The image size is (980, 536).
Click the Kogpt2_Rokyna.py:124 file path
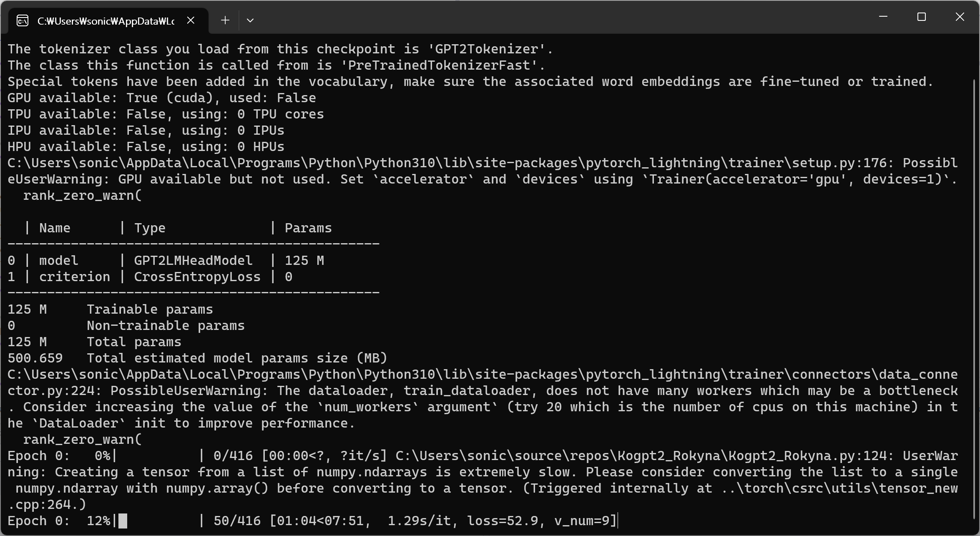[643, 456]
